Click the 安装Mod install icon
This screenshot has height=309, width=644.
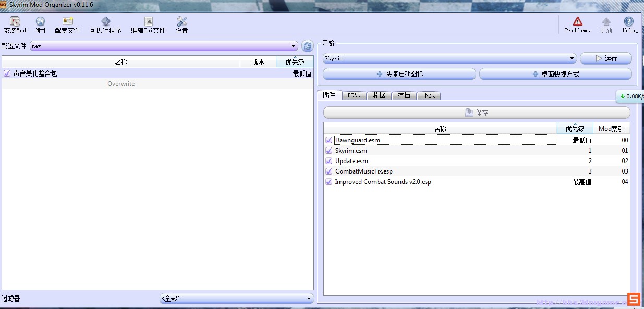tap(15, 22)
